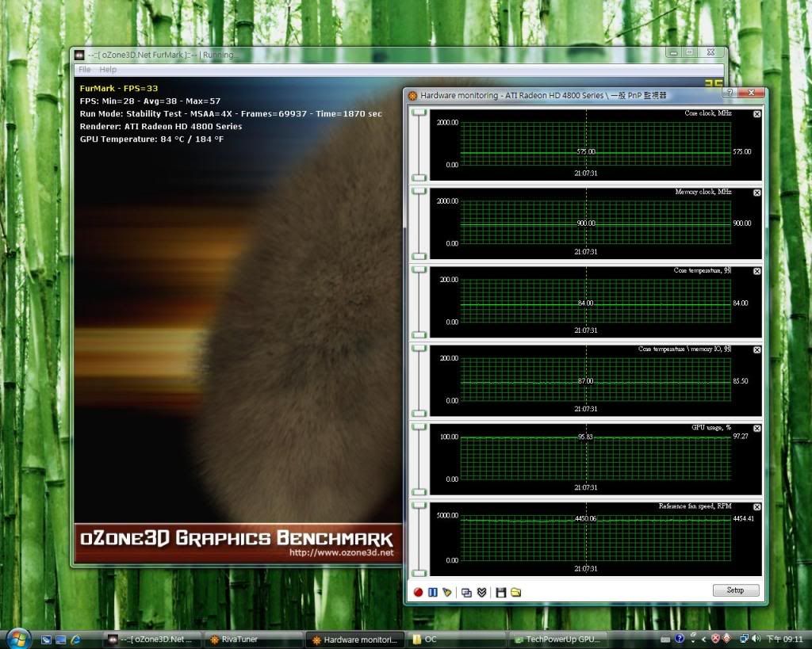Click the red record logging button
812x649 pixels.
pyautogui.click(x=419, y=592)
